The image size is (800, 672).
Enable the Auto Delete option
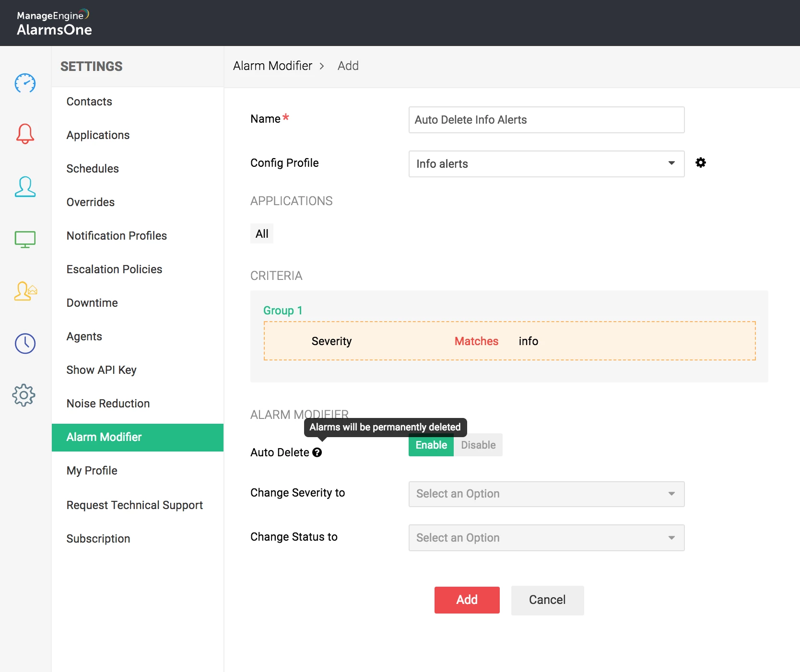tap(431, 445)
